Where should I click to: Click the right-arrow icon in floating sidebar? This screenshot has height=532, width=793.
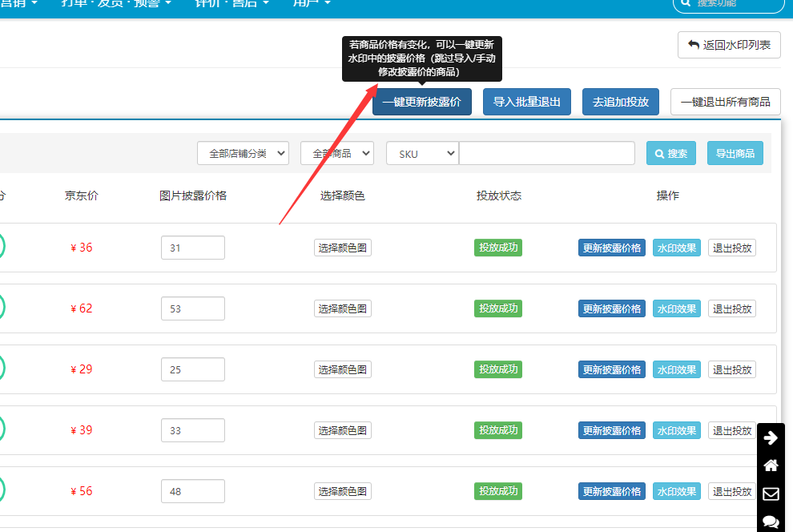(x=771, y=437)
